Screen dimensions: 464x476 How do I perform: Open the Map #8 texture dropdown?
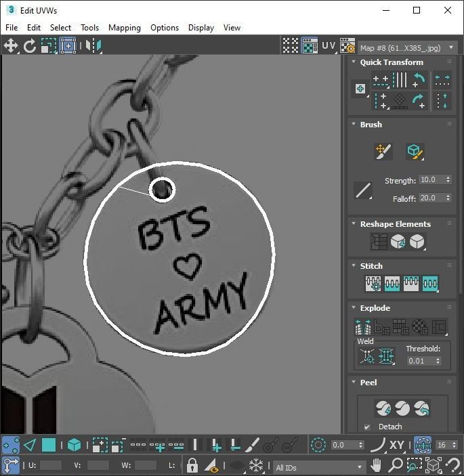pos(408,48)
